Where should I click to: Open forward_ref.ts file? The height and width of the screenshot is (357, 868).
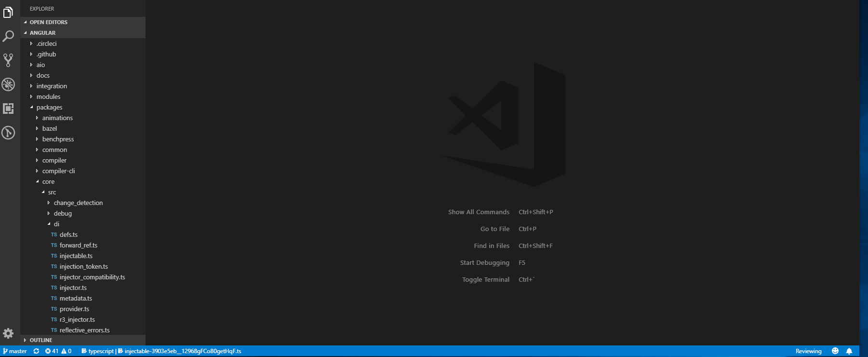pyautogui.click(x=83, y=245)
